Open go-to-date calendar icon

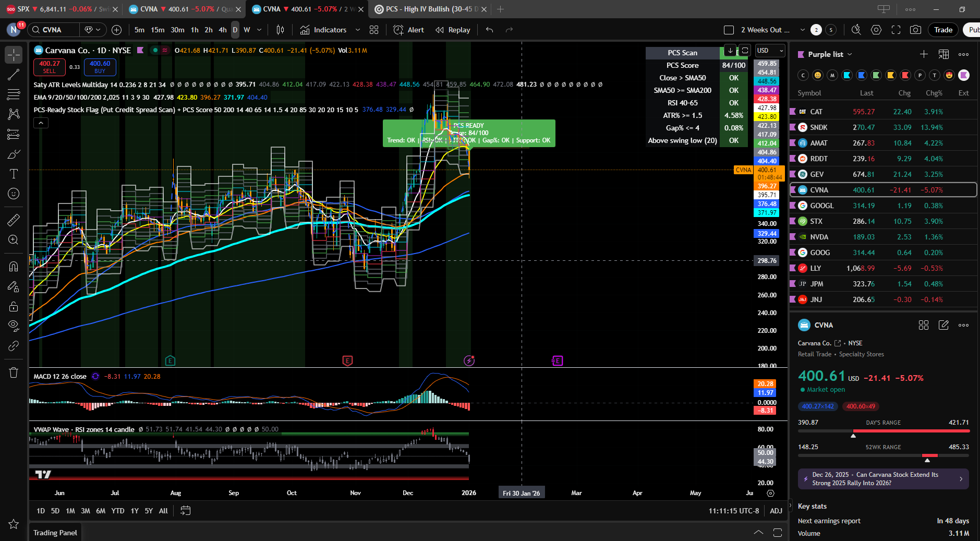(x=185, y=511)
